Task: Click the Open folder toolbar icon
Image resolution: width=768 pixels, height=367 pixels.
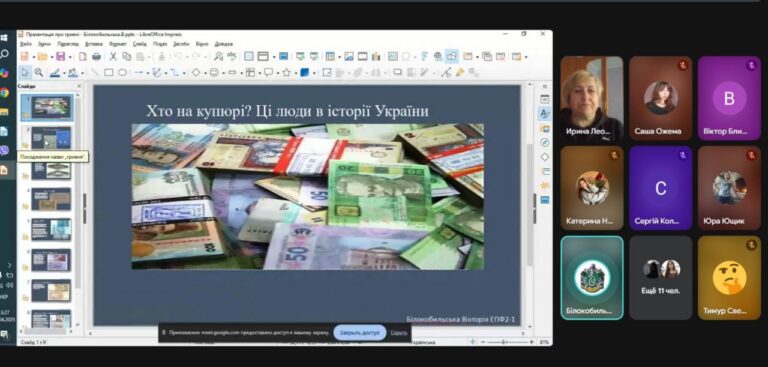Action: (x=43, y=57)
